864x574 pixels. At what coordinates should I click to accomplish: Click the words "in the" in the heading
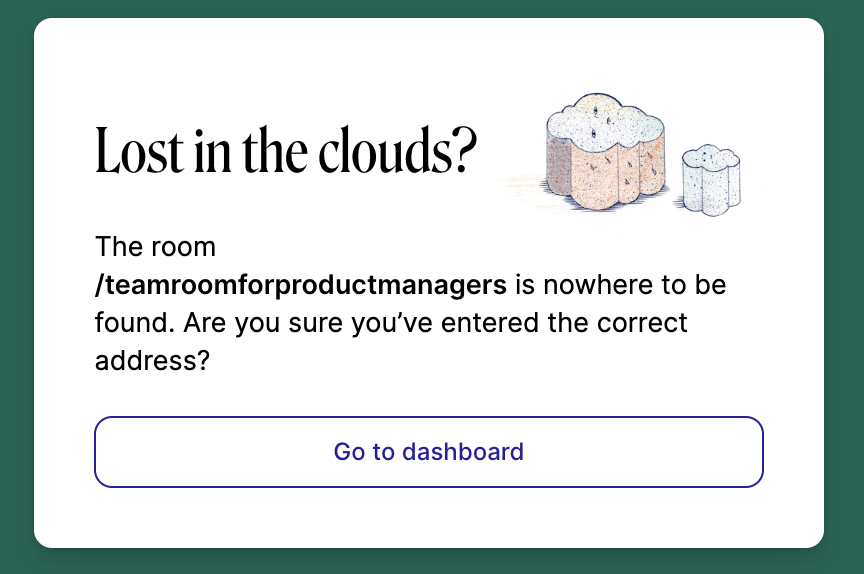click(x=243, y=152)
